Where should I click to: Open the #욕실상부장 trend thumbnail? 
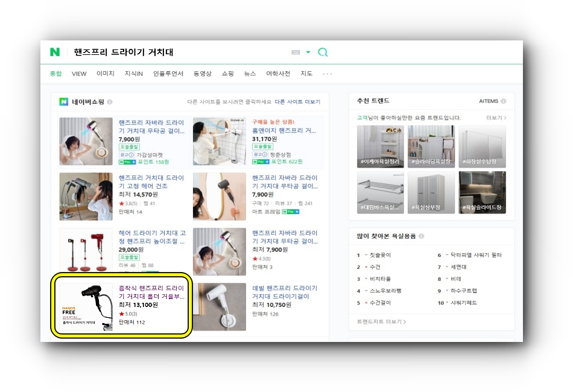point(431,192)
